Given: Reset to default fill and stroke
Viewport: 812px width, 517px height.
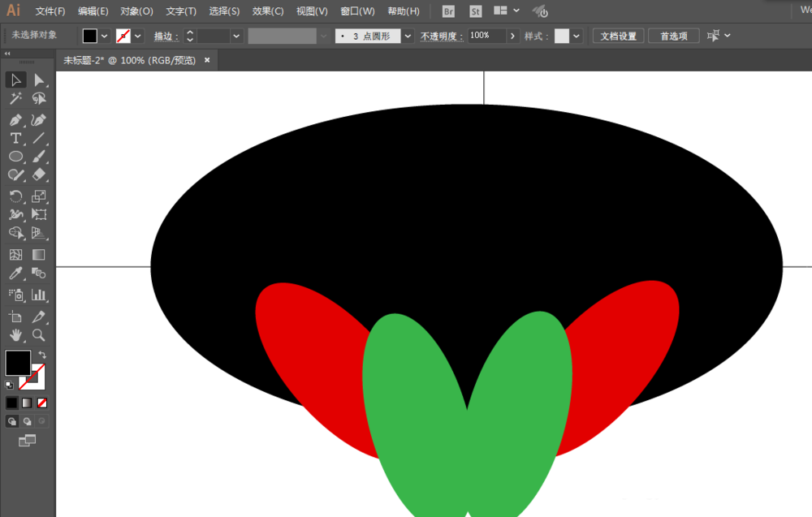Looking at the screenshot, I should pyautogui.click(x=9, y=385).
